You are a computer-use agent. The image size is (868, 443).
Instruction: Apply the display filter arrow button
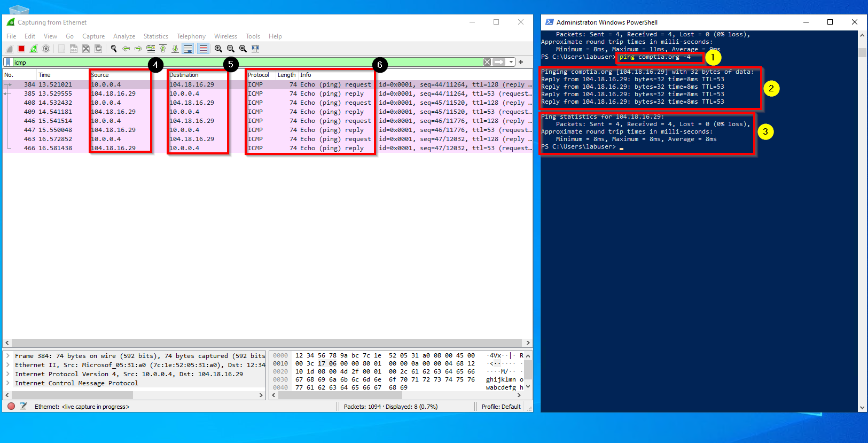tap(499, 62)
